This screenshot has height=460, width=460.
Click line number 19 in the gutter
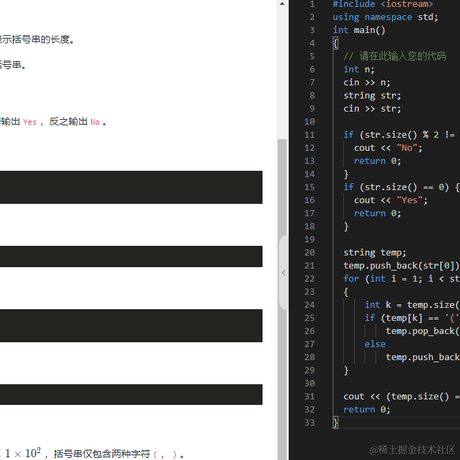coord(309,239)
